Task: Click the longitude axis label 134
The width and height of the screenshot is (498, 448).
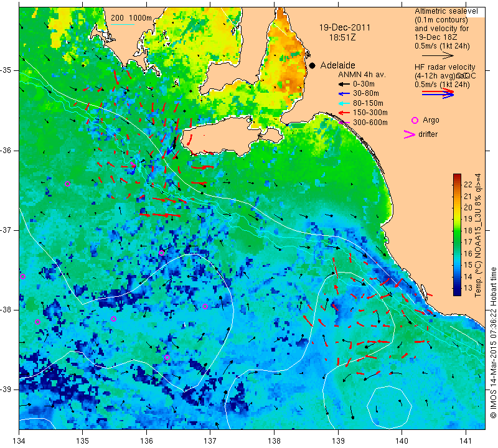Action: tap(19, 441)
